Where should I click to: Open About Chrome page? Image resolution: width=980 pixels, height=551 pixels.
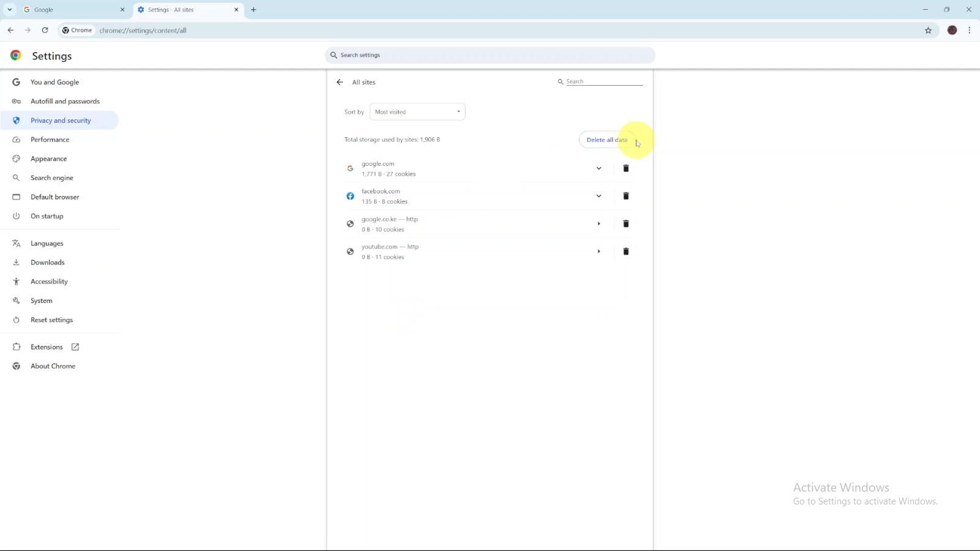coord(59,366)
